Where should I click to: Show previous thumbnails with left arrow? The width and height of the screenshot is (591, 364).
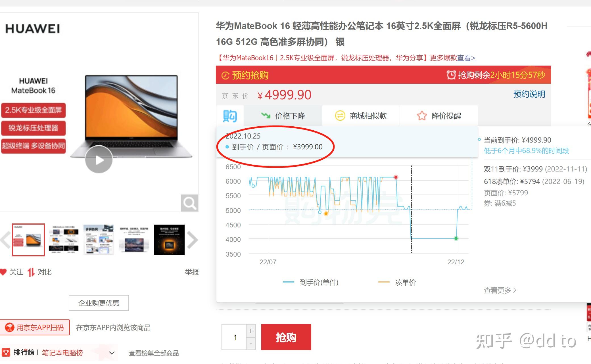(6, 240)
